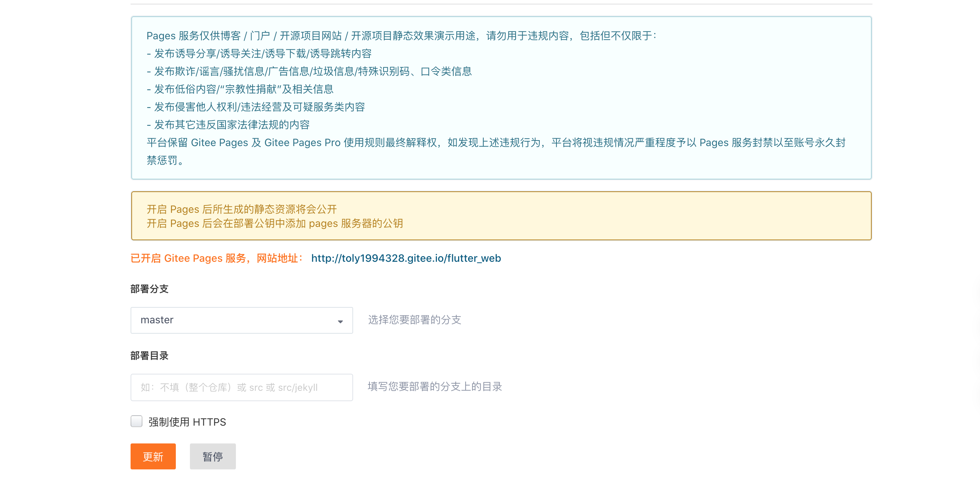Click hint text 选择您要部署的分支
Image resolution: width=980 pixels, height=482 pixels.
point(414,320)
